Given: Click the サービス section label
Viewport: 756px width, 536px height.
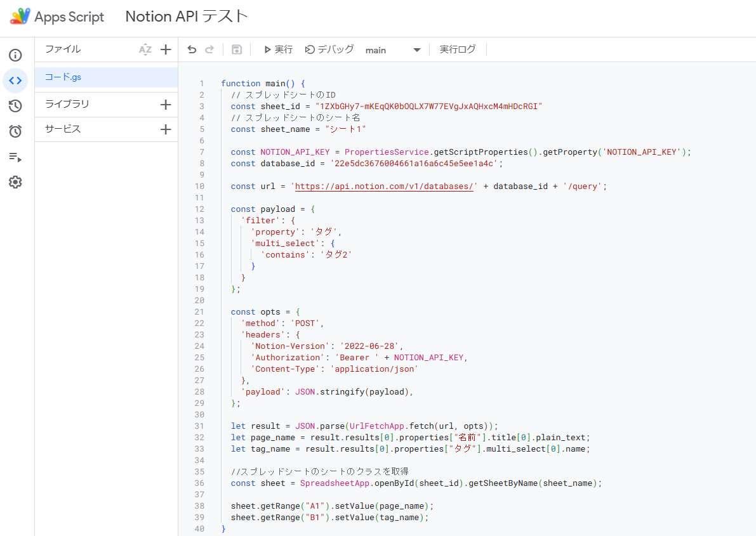Looking at the screenshot, I should click(x=63, y=129).
